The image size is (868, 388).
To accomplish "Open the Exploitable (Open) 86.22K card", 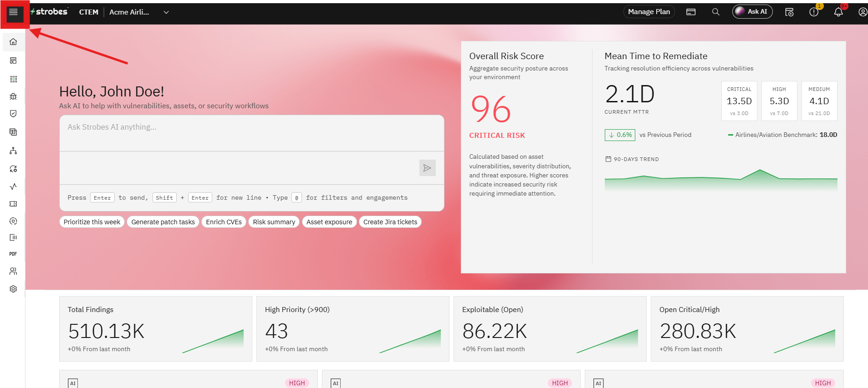I will coord(550,329).
